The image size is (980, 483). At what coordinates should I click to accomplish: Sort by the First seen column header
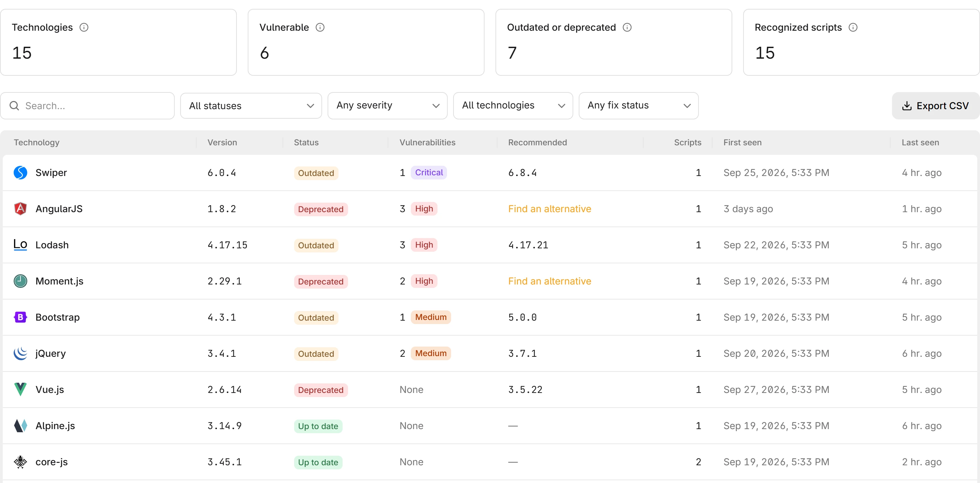[x=742, y=142]
